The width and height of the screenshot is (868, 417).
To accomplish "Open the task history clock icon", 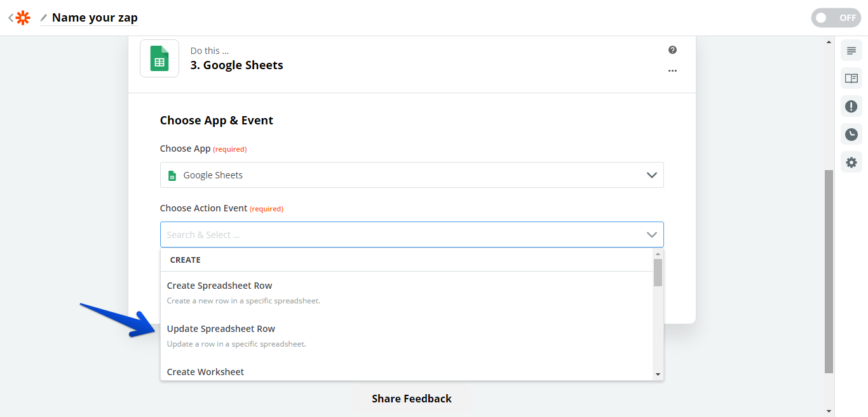I will 851,135.
